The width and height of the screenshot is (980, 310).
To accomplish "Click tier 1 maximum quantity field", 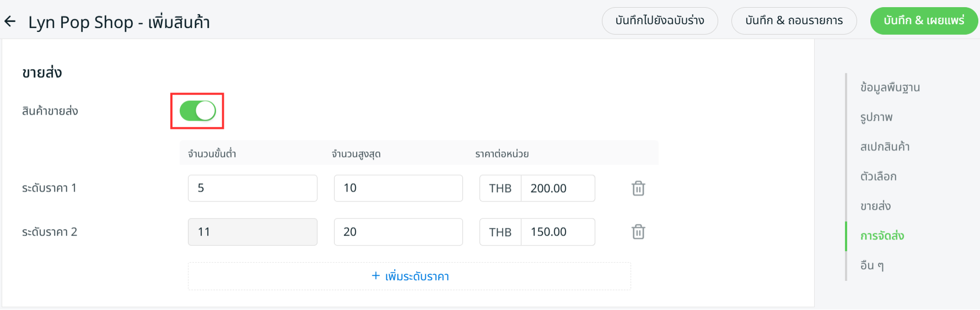I will tap(398, 188).
